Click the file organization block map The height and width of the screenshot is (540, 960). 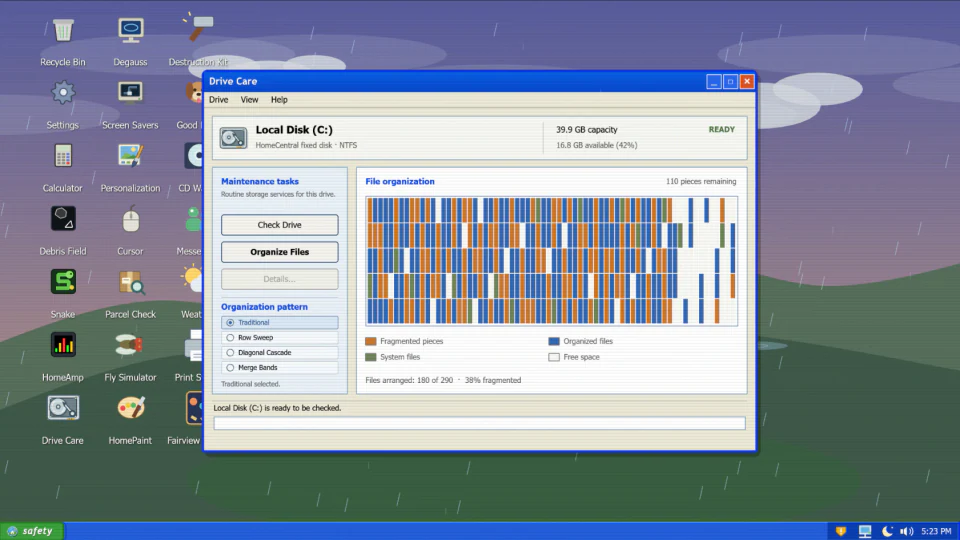point(552,261)
